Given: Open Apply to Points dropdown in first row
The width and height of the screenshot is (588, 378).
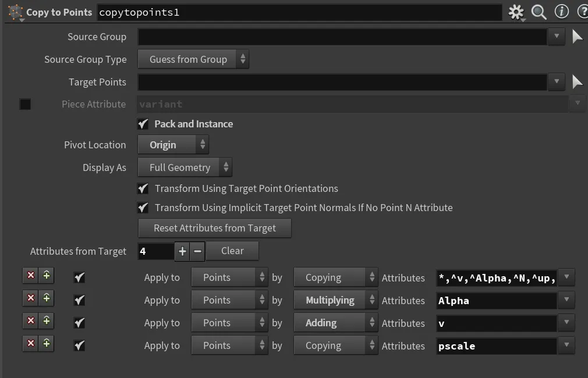Looking at the screenshot, I should [x=229, y=277].
